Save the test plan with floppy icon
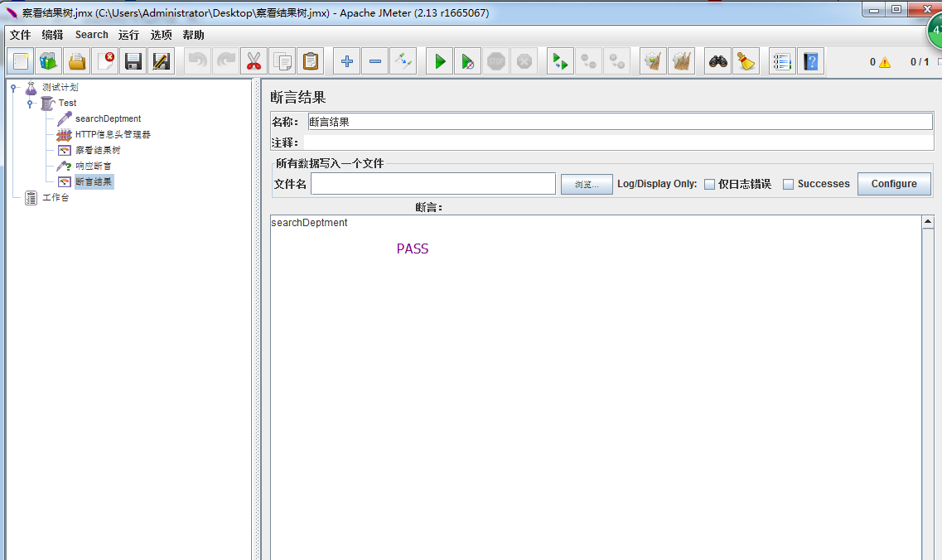Screen dimensions: 942x560 click(133, 61)
